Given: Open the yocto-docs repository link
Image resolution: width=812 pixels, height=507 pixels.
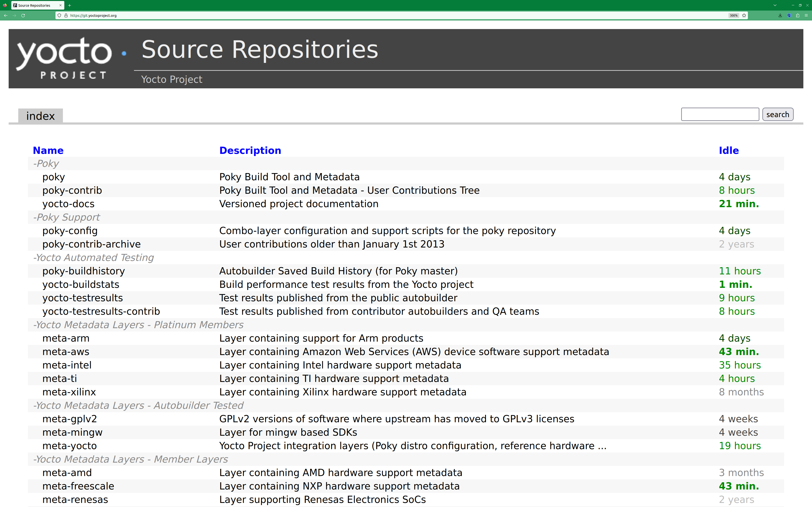Looking at the screenshot, I should click(x=68, y=204).
